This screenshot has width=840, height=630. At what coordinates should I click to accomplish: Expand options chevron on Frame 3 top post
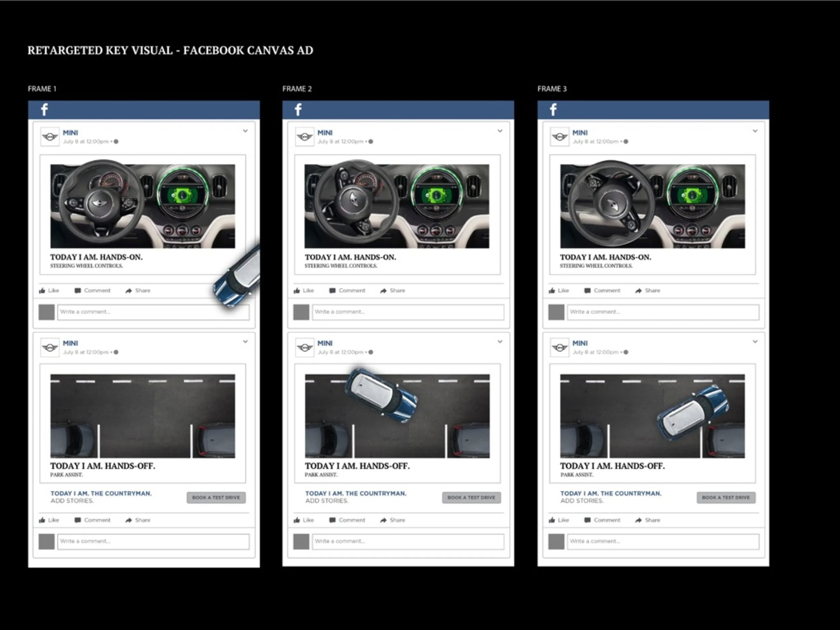click(x=755, y=131)
